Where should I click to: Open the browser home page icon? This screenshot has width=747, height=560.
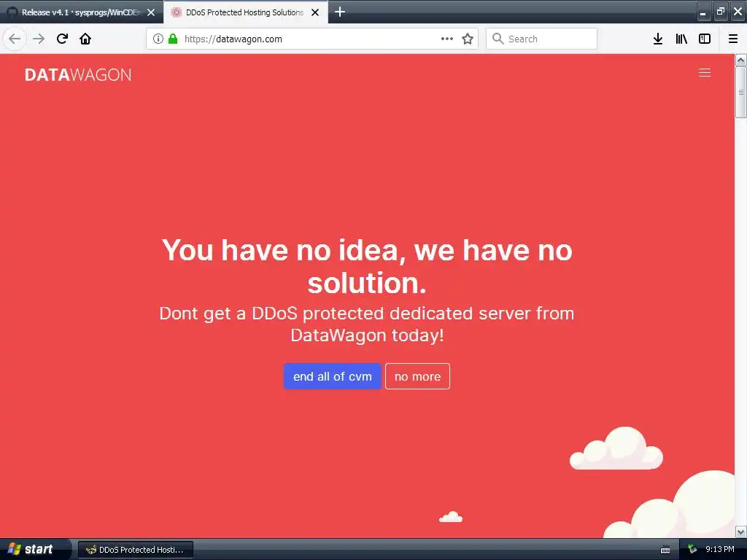pos(85,39)
